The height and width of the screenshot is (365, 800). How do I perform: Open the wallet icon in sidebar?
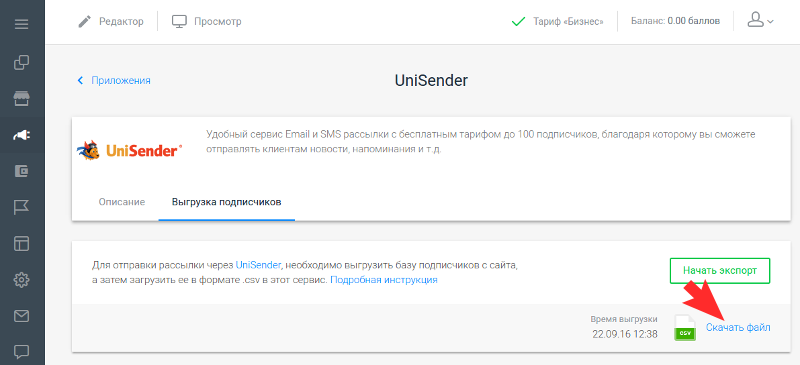pyautogui.click(x=21, y=172)
